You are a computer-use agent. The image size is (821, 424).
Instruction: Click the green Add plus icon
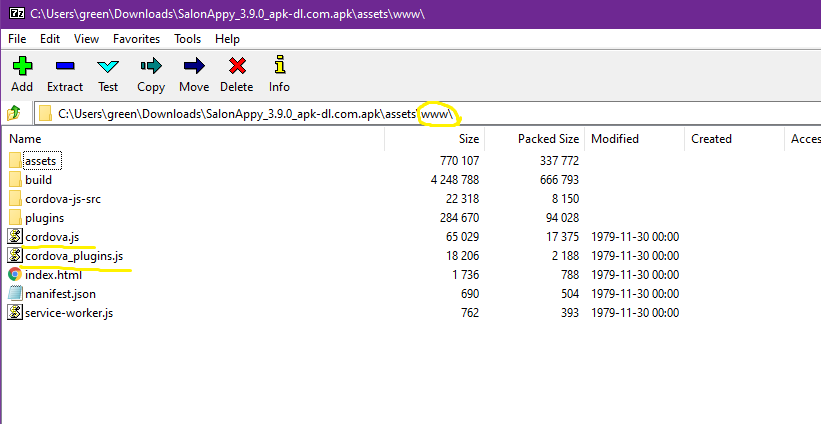click(22, 65)
